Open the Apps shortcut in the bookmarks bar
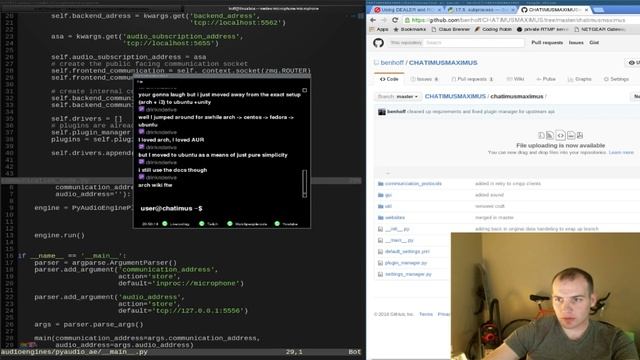This screenshot has width=640, height=360. click(379, 29)
